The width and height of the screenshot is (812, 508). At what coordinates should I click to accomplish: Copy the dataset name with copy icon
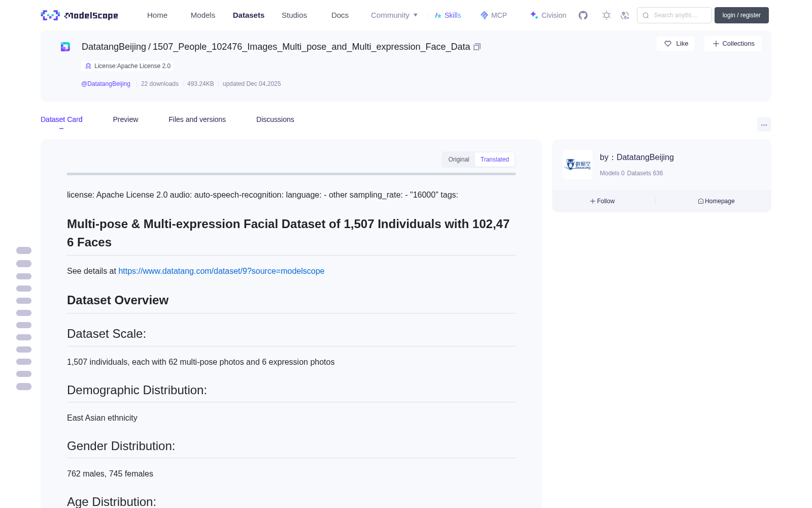477,47
